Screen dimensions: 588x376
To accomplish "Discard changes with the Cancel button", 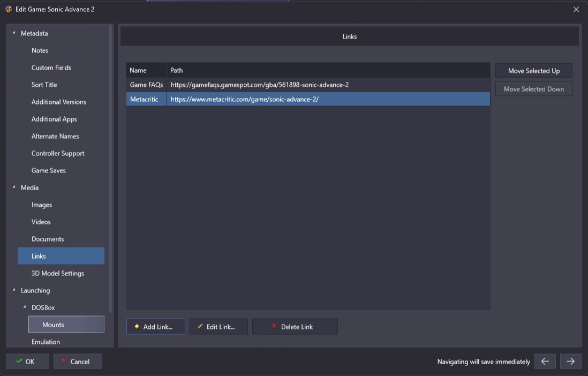I will click(x=78, y=362).
